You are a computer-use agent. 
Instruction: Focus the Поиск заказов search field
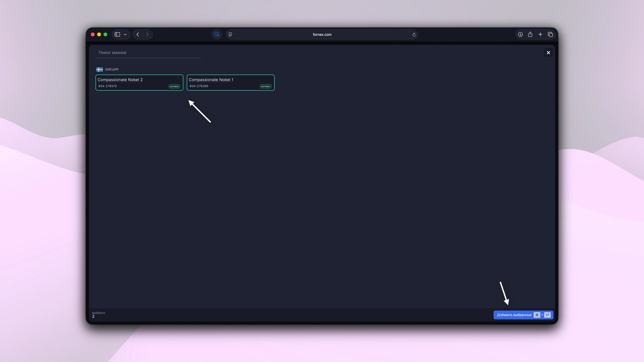[x=148, y=53]
